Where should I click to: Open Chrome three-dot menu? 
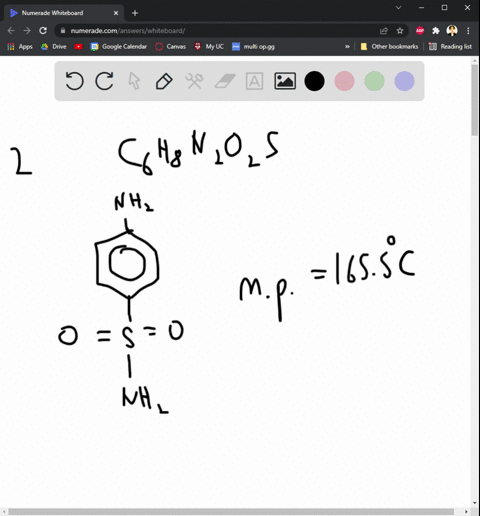coord(468,31)
